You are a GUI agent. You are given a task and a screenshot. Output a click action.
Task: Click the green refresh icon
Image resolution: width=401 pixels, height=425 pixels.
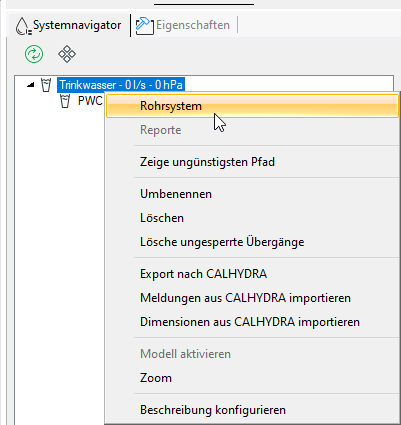tap(34, 54)
